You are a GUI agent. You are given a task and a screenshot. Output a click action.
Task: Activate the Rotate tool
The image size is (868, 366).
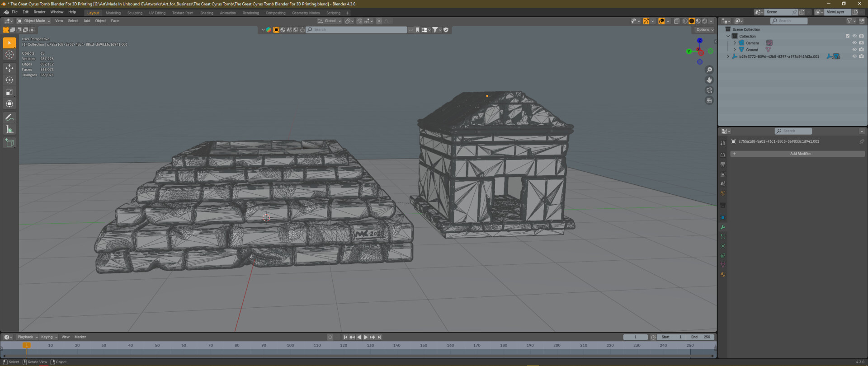tap(9, 80)
